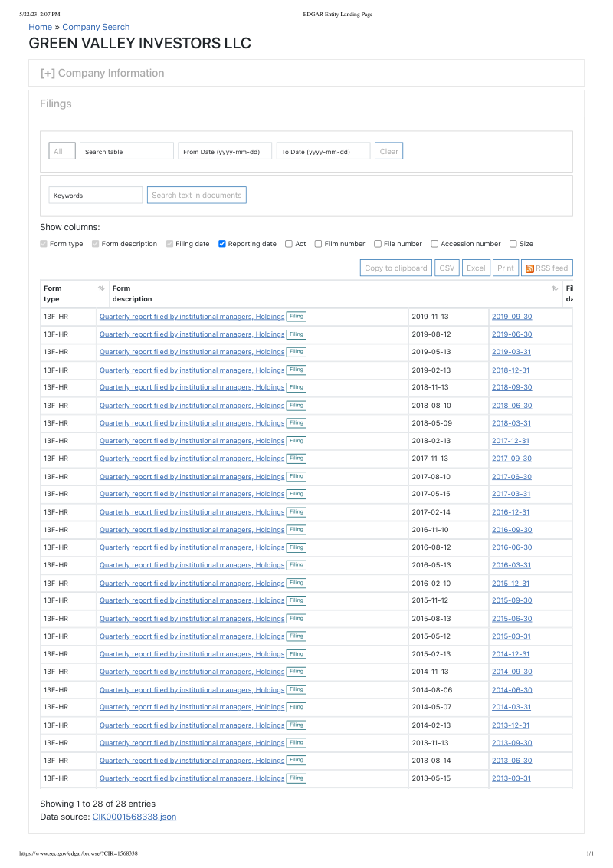Click Filing button for 2017-02-14 row
This screenshot has width=613, height=868.
pyautogui.click(x=297, y=512)
